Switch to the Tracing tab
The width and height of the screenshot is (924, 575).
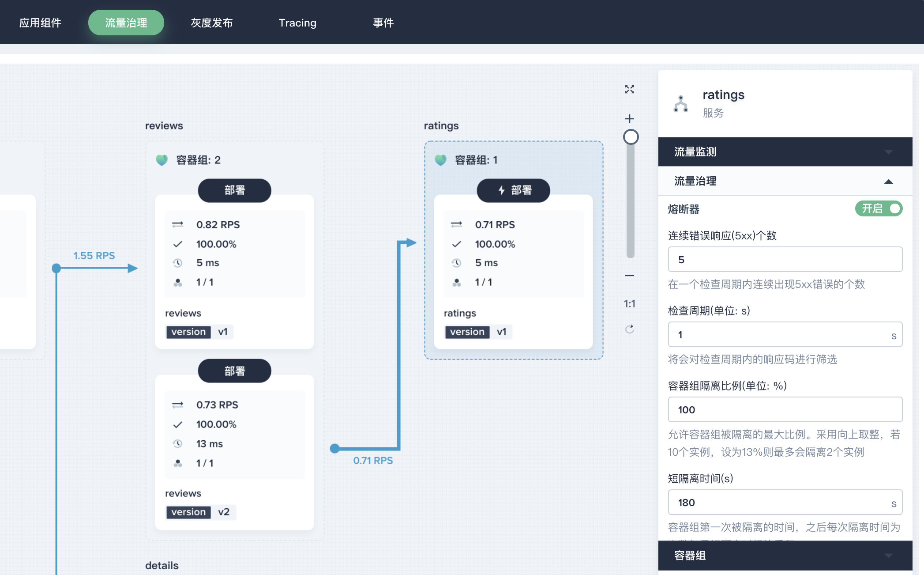click(297, 23)
